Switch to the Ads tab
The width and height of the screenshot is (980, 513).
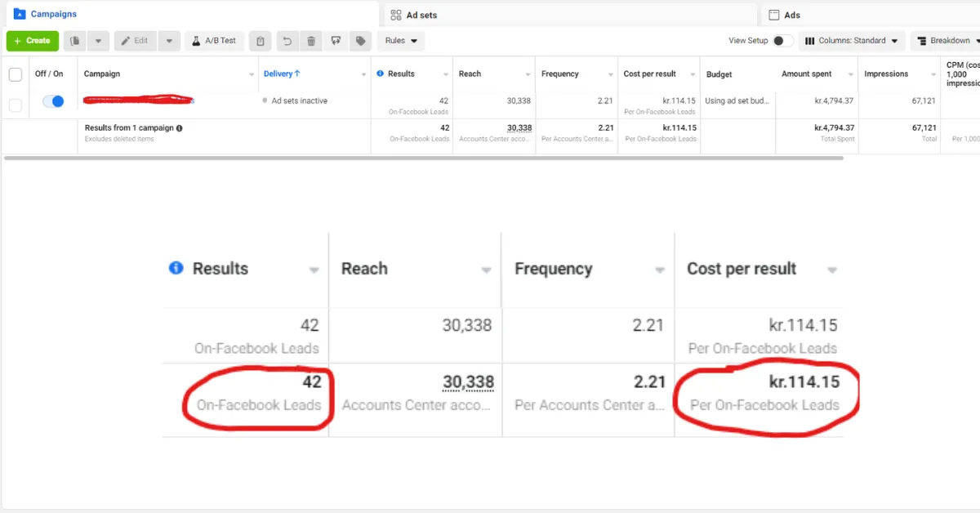(871, 15)
